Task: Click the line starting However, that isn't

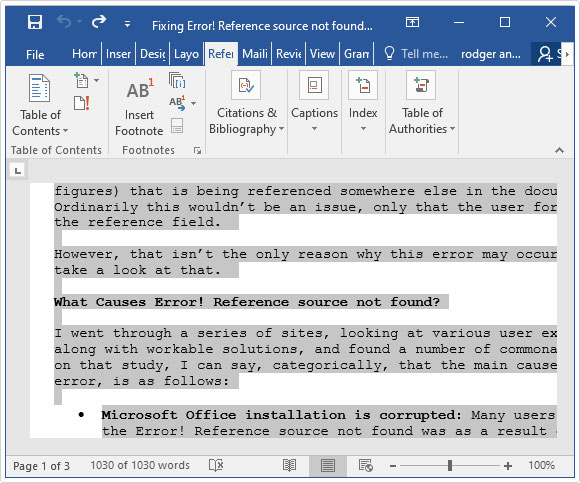Action: 306,254
